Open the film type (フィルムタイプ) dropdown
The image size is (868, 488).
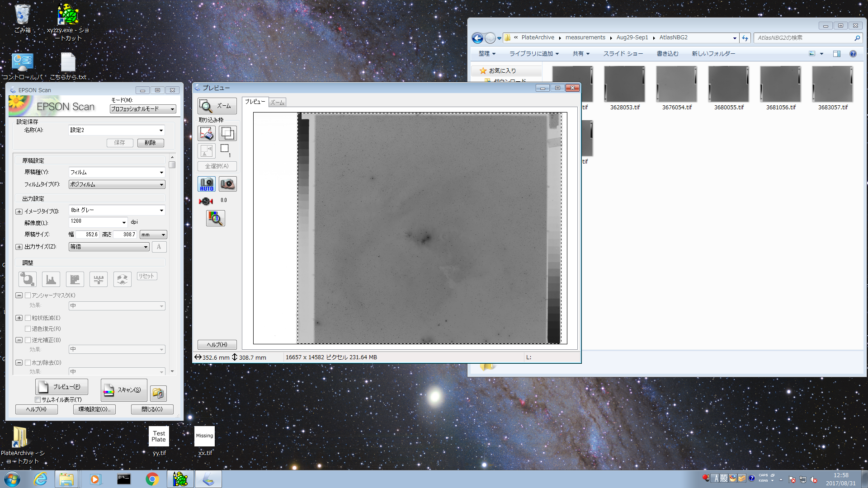(117, 184)
